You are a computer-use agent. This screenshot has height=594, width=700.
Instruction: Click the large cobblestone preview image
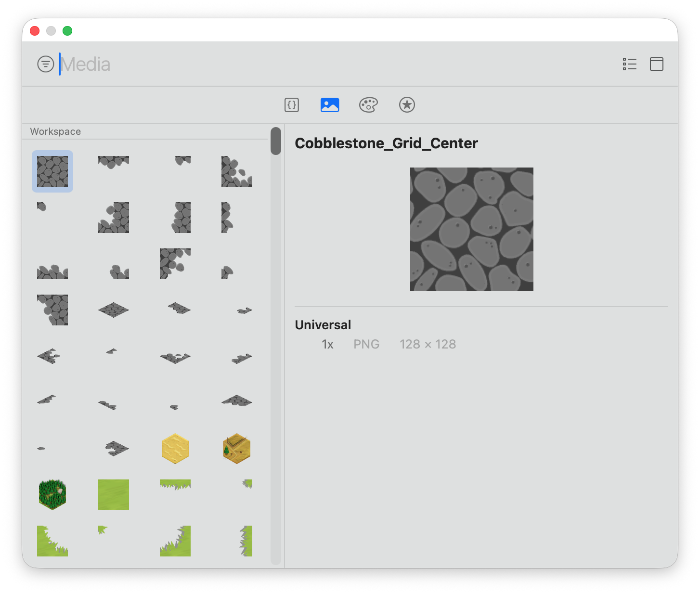pyautogui.click(x=471, y=229)
